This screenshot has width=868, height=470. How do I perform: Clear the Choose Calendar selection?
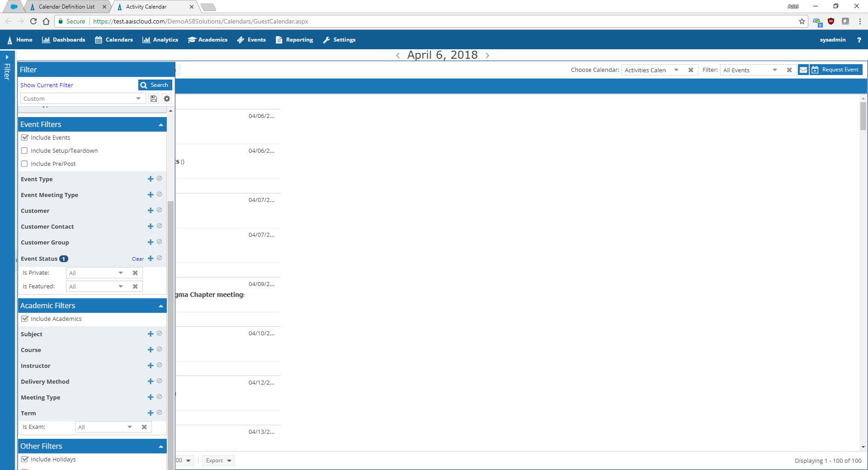(691, 70)
